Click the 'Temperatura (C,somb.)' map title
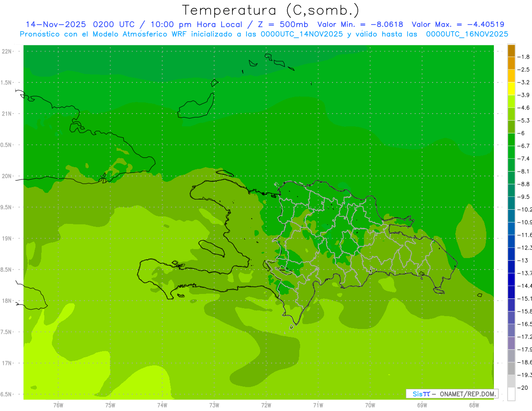Image resolution: width=532 pixels, height=411 pixels. point(271,10)
